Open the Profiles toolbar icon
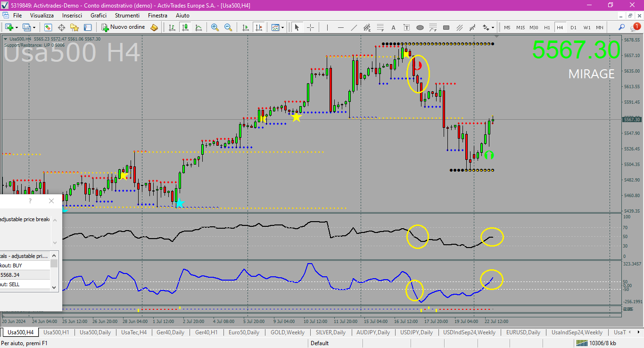The image size is (644, 348). tap(26, 27)
